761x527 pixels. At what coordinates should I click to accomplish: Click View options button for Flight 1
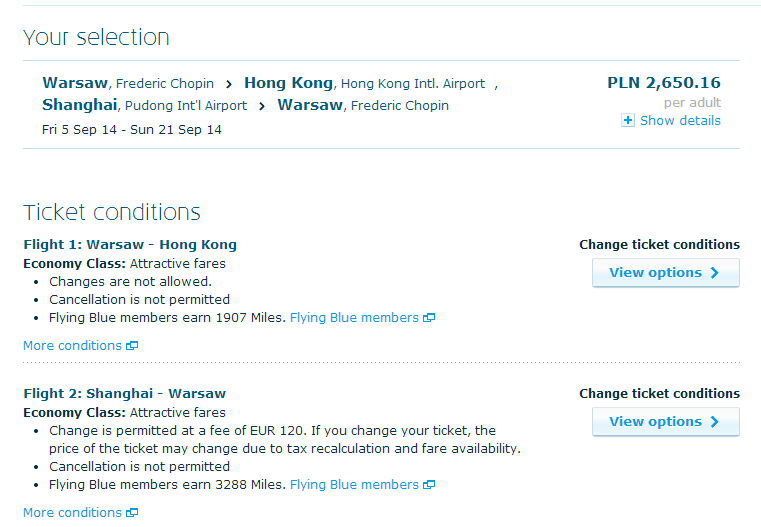click(665, 273)
